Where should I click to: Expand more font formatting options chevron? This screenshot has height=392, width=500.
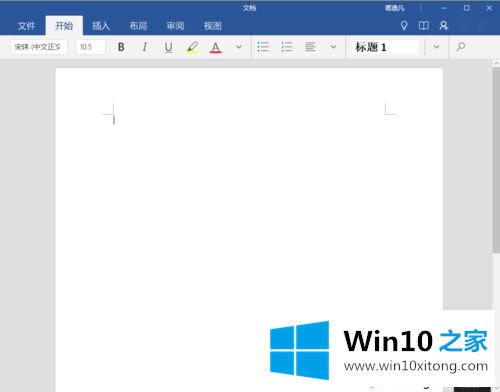pos(239,47)
